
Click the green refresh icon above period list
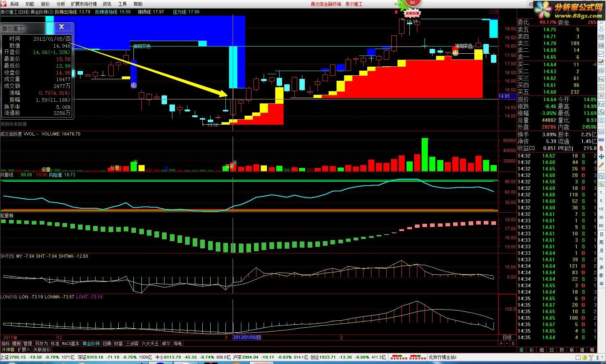click(601, 184)
